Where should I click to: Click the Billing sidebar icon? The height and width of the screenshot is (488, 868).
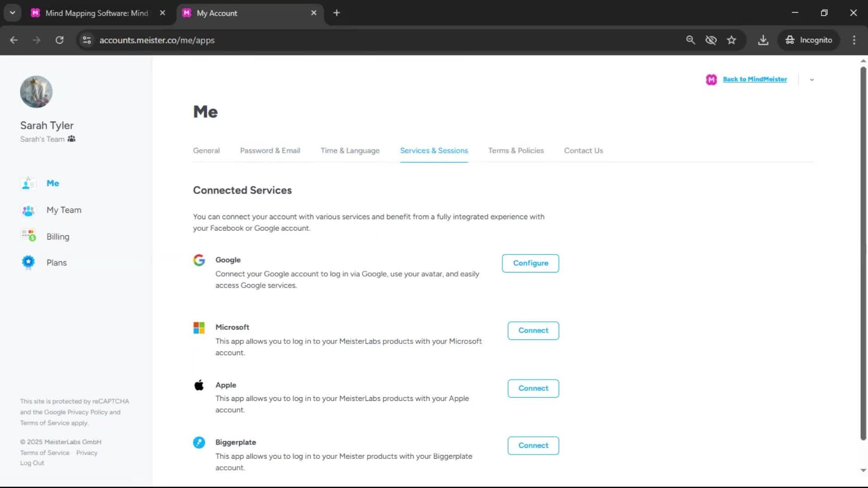point(28,236)
